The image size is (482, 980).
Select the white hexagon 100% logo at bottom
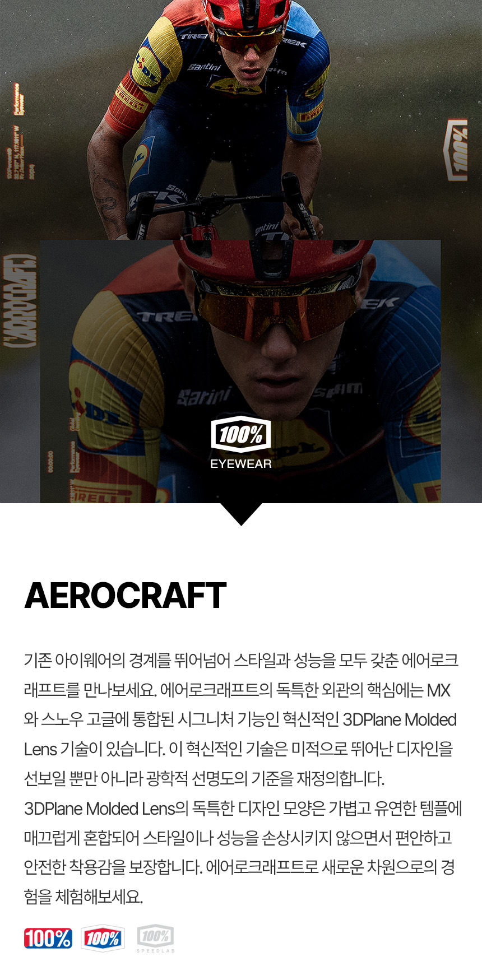tap(103, 938)
